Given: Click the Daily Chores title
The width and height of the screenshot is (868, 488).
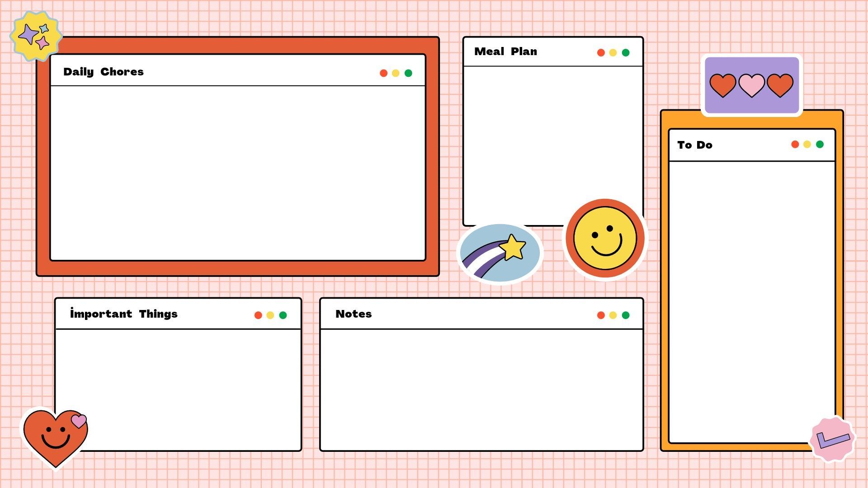Looking at the screenshot, I should click(x=104, y=72).
